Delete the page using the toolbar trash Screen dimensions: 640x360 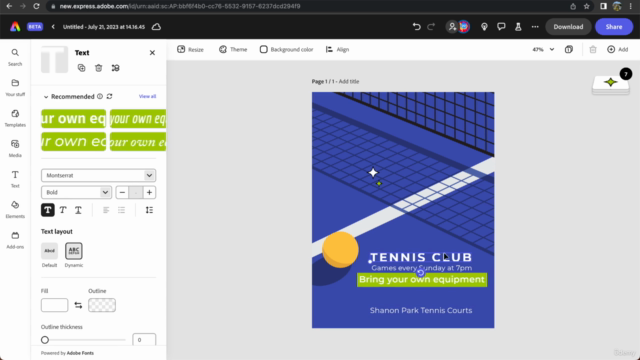click(593, 49)
